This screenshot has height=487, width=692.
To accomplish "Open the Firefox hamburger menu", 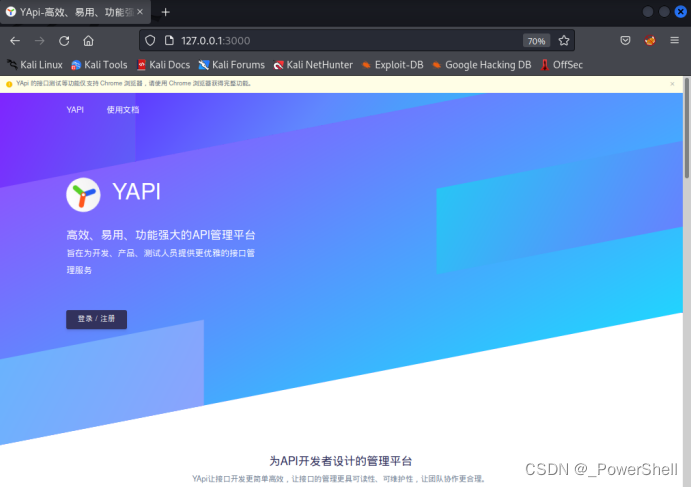I will [674, 41].
